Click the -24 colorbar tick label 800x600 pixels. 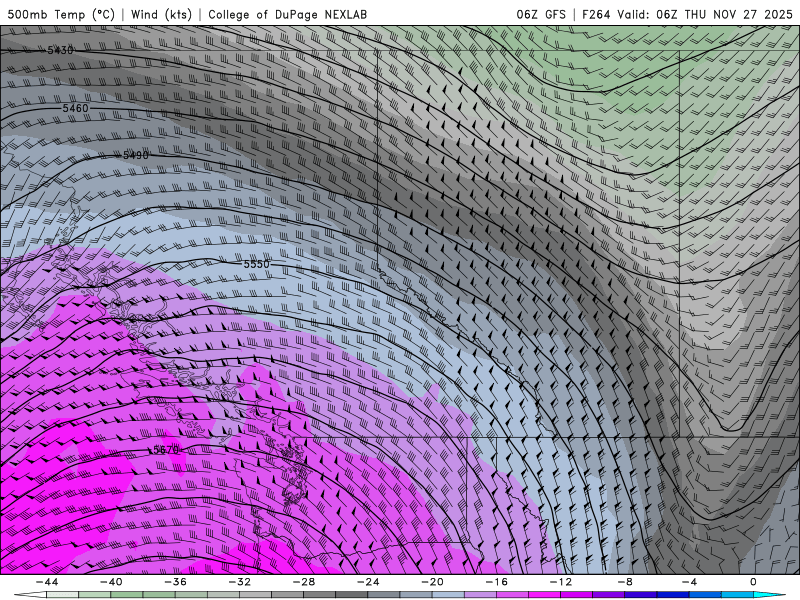tap(368, 582)
